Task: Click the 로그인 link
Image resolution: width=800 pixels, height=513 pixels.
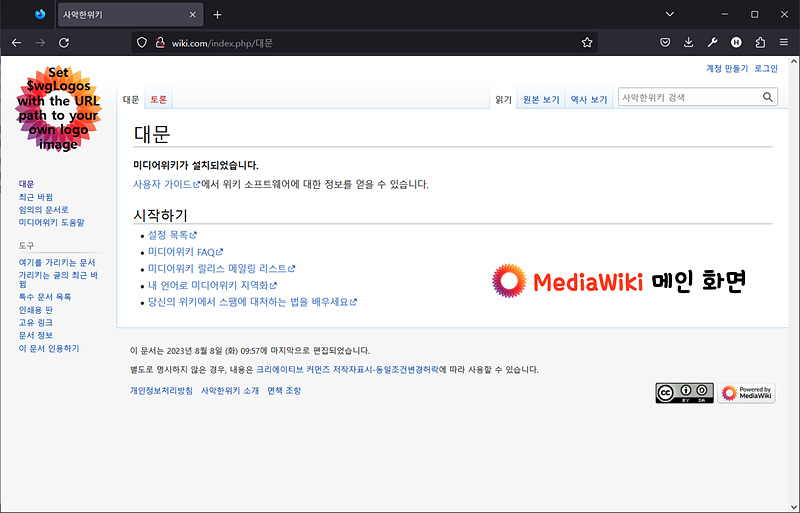Action: [766, 68]
